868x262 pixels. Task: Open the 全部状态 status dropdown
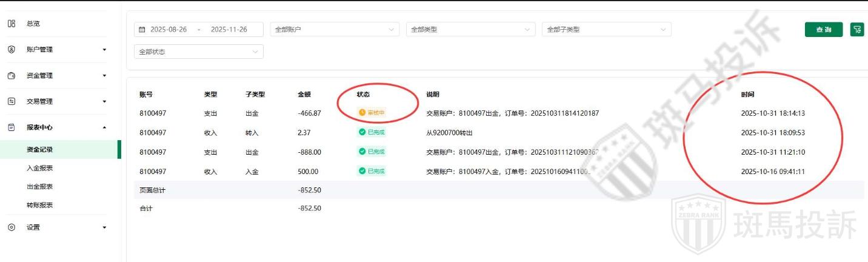(x=198, y=52)
